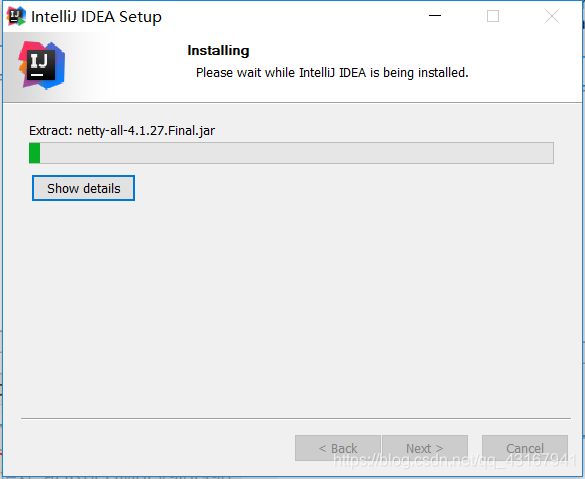Click the disabled Next button
Image resolution: width=585 pixels, height=479 pixels.
click(x=425, y=448)
